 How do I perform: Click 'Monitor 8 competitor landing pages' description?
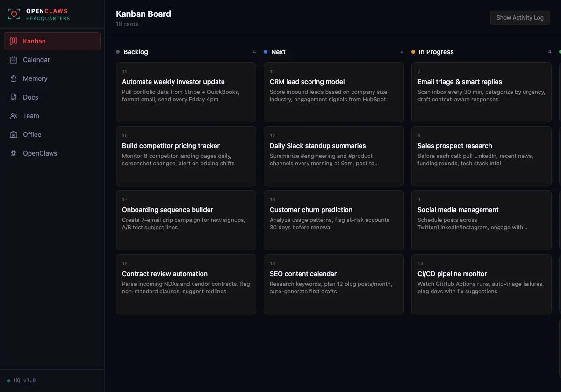[179, 160]
